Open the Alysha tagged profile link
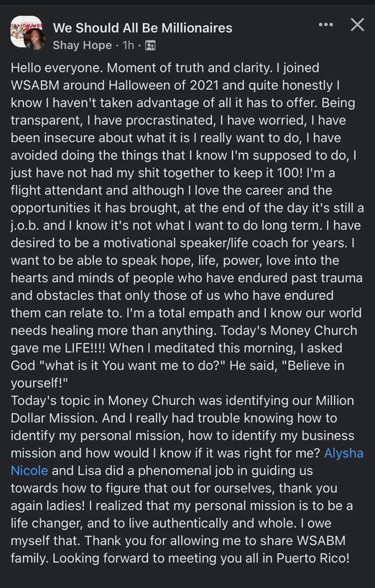 tap(344, 453)
